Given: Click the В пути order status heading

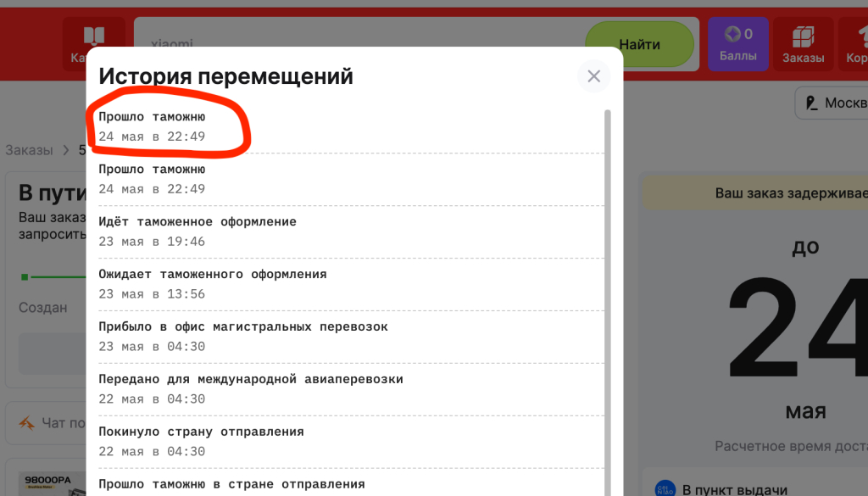Looking at the screenshot, I should click(53, 192).
